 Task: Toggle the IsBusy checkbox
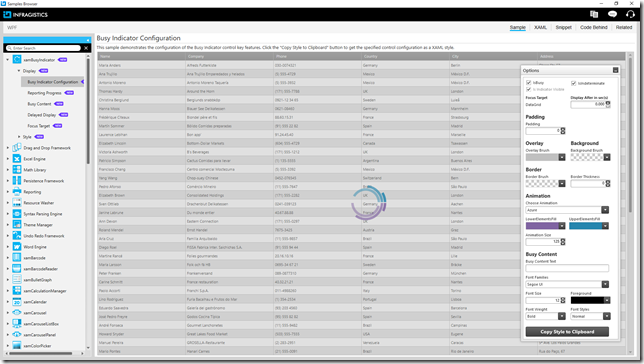[529, 83]
